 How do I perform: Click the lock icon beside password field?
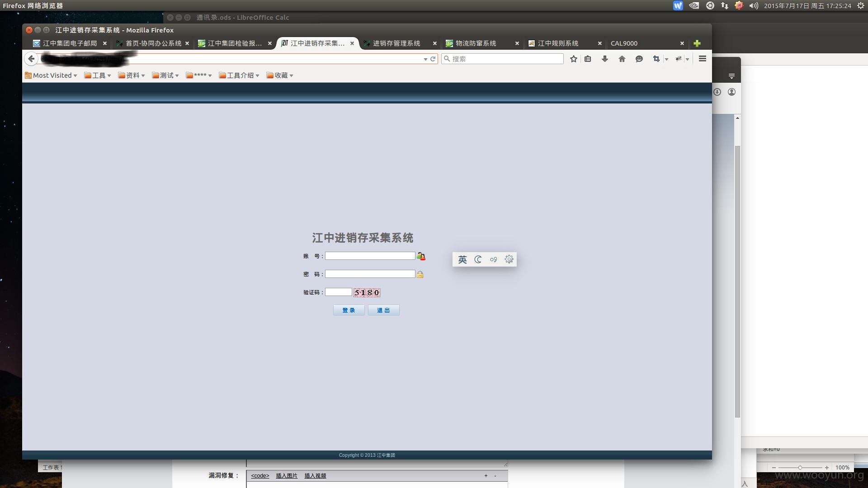(x=420, y=274)
